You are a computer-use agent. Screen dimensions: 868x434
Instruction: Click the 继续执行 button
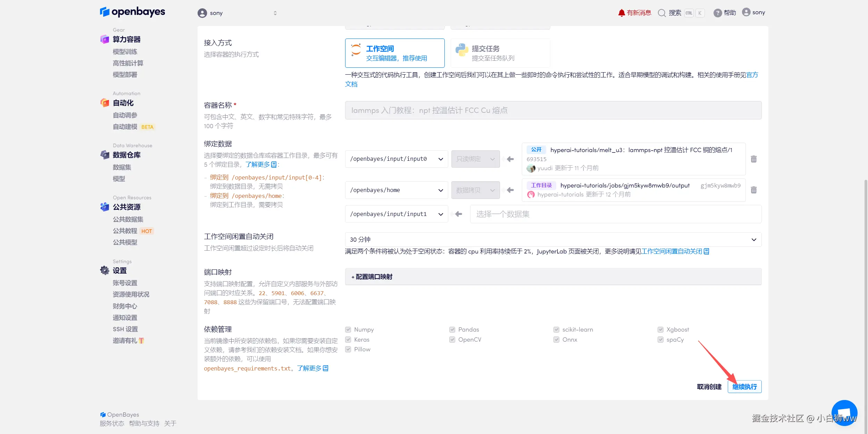(744, 386)
